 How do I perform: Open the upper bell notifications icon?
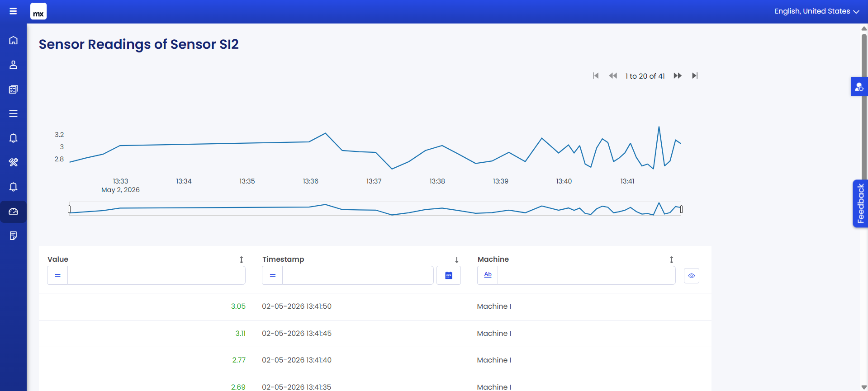point(13,138)
